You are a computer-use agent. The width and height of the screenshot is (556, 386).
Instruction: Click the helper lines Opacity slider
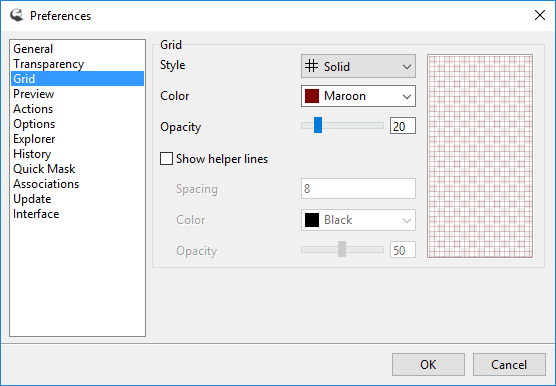[342, 250]
